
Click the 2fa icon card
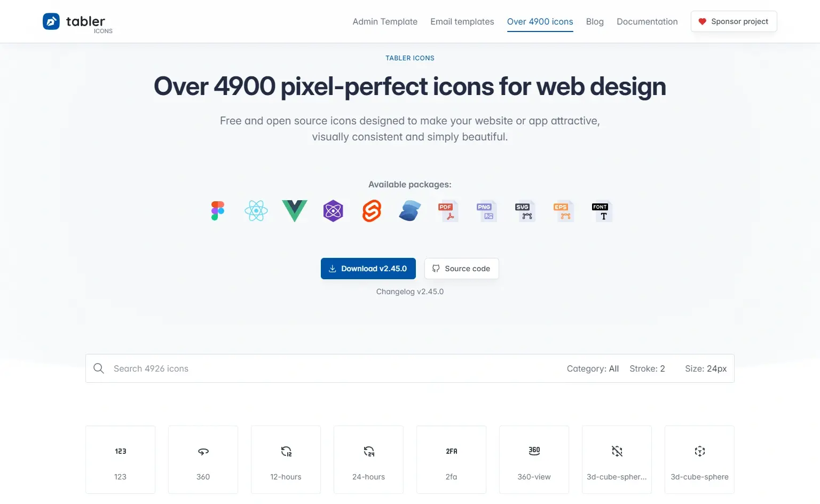click(451, 460)
